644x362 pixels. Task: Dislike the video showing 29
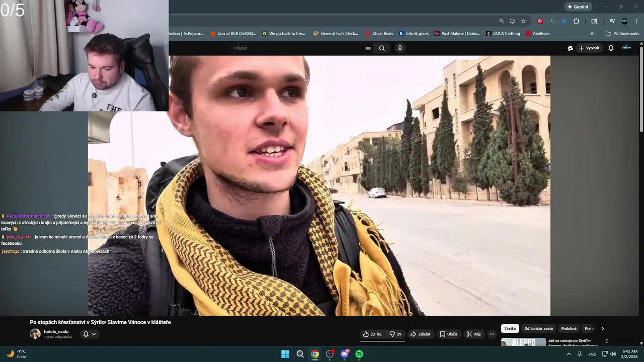tap(396, 334)
